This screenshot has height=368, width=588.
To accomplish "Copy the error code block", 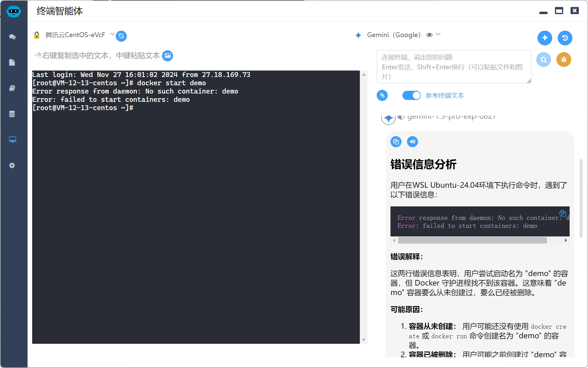I will pyautogui.click(x=563, y=213).
